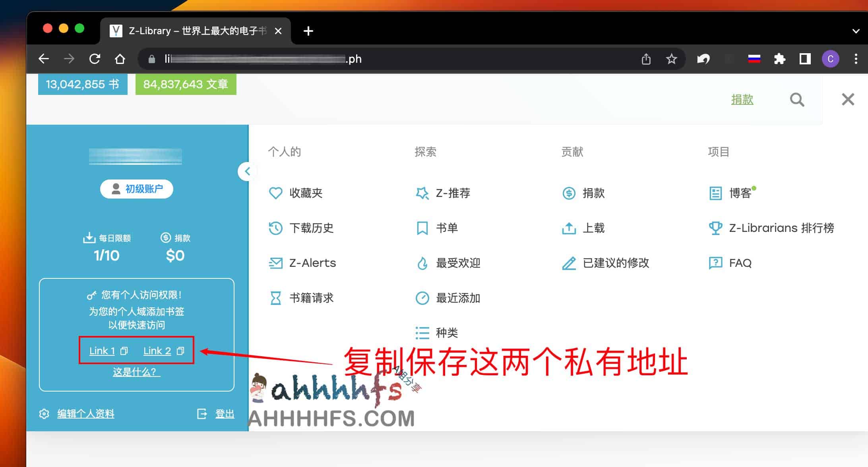Open search via magnifier icon
Screen dimensions: 868x467
(x=797, y=99)
